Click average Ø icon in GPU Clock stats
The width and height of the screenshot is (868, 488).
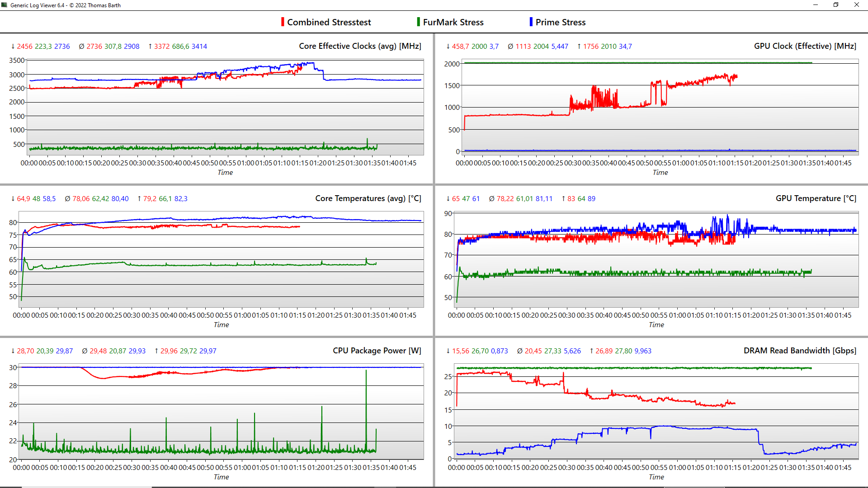(x=510, y=47)
